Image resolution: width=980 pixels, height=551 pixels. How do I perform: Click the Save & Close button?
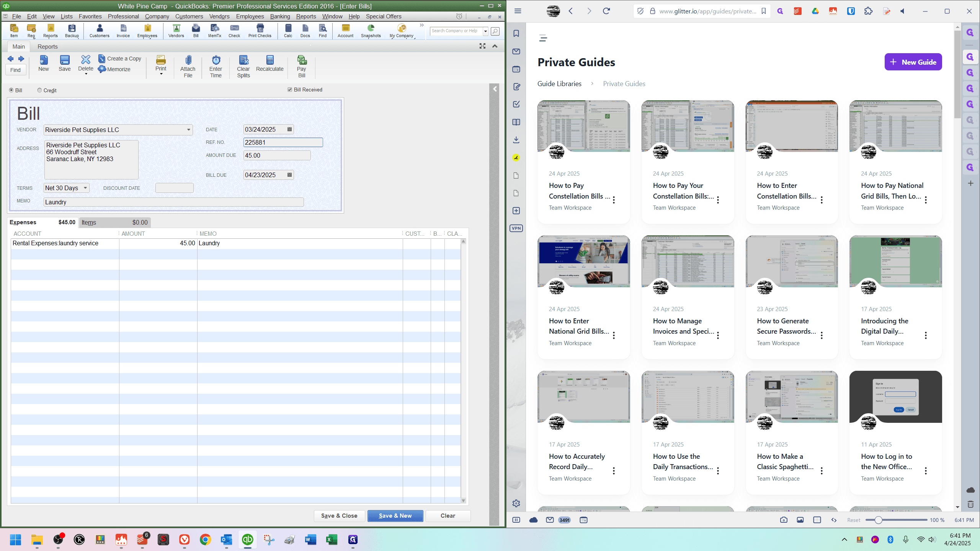(x=339, y=516)
